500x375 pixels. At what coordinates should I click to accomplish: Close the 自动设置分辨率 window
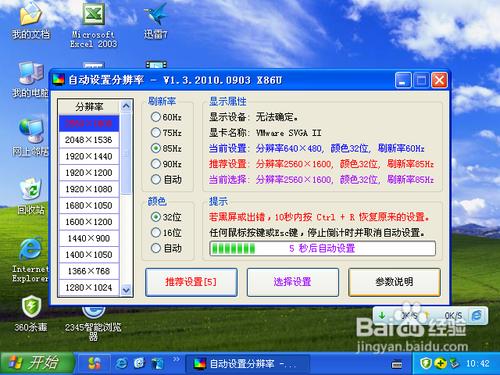pyautogui.click(x=439, y=80)
